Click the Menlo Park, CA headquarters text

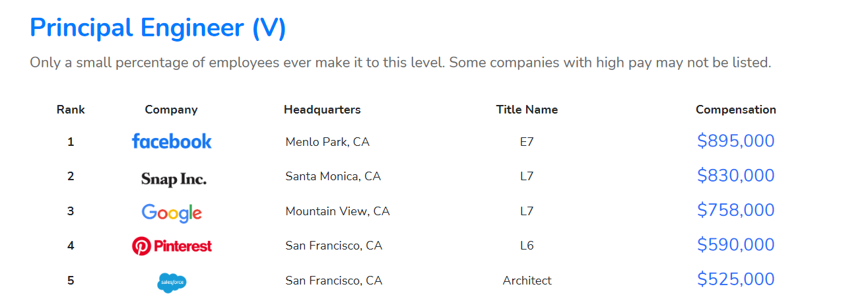(327, 142)
